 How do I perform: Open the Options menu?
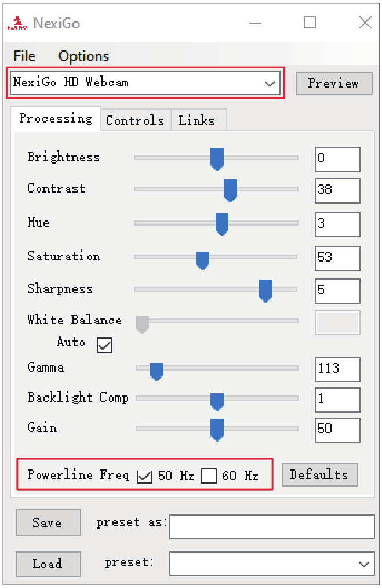[83, 56]
